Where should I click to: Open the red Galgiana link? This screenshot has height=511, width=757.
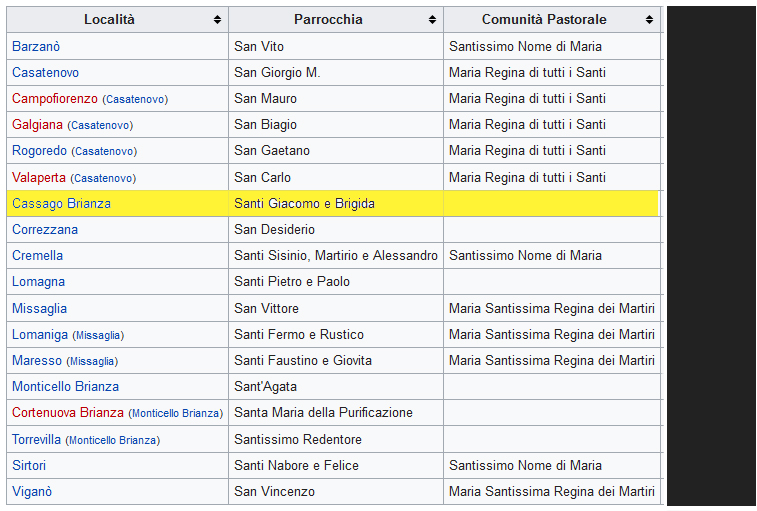point(38,125)
